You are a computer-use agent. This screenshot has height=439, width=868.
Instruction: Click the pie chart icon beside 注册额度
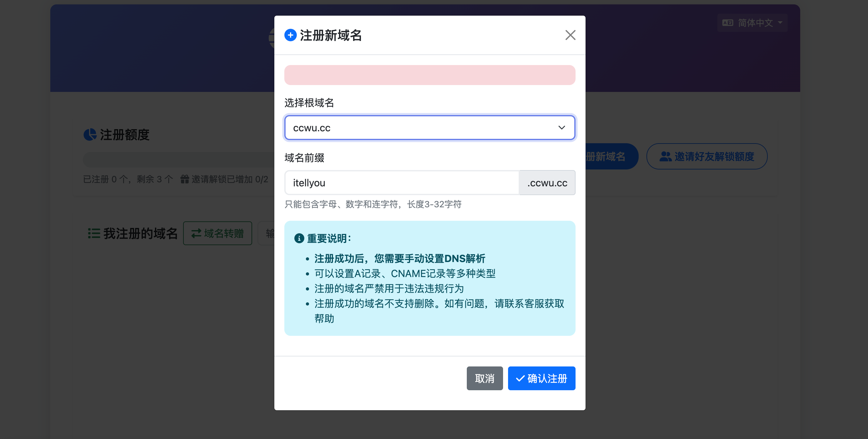[x=90, y=134]
